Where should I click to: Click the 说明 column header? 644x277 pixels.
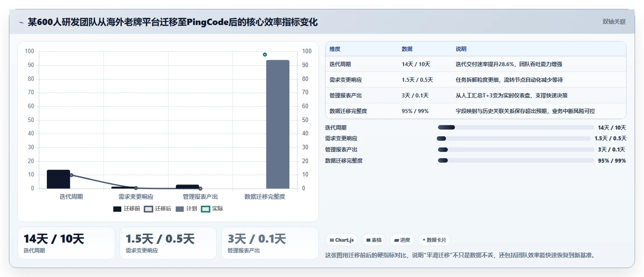coord(461,49)
